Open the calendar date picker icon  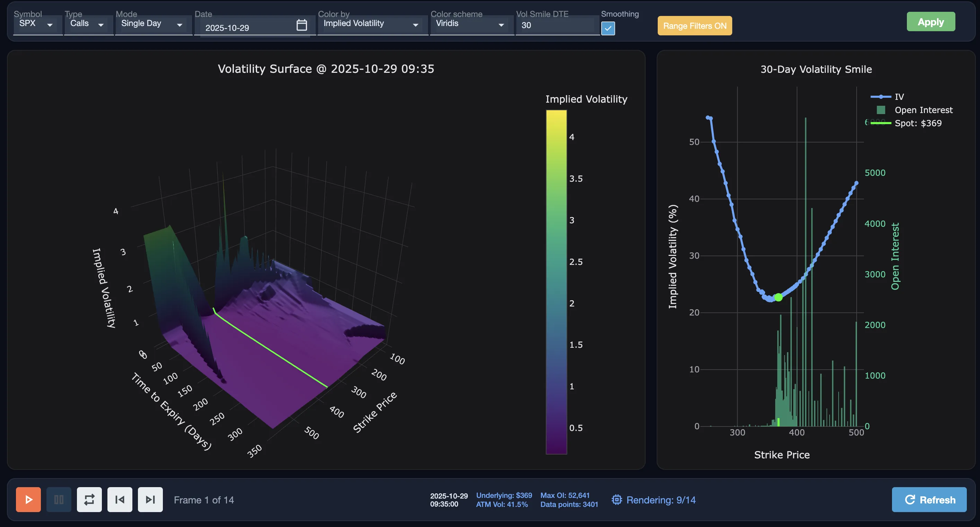tap(301, 25)
